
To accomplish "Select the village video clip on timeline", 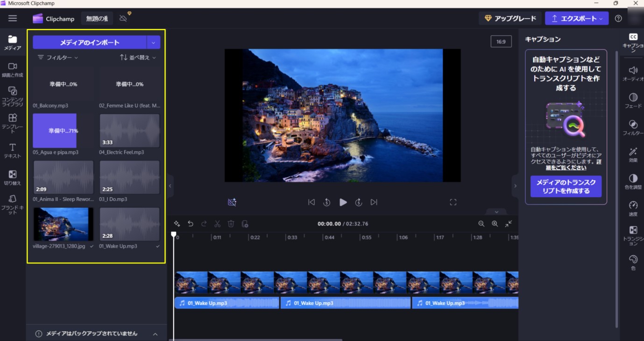I will pos(347,283).
